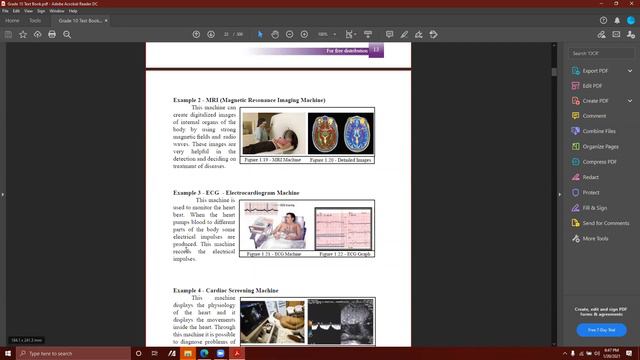This screenshot has width=640, height=360.
Task: Open the File menu
Action: [5, 11]
